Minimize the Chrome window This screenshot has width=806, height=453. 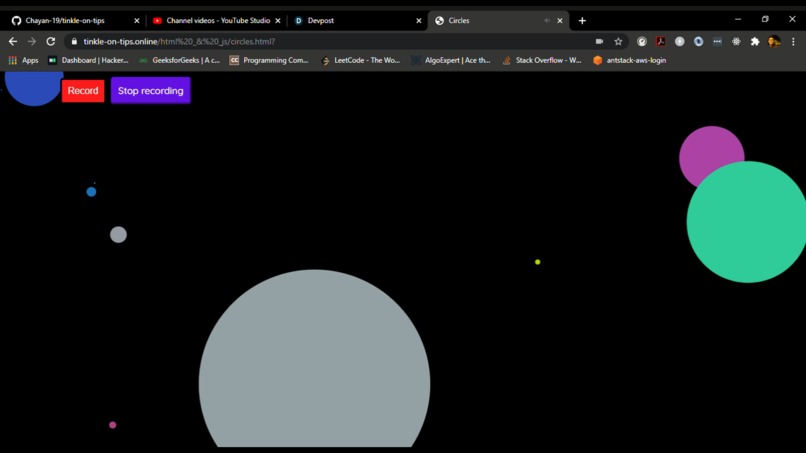tap(738, 19)
